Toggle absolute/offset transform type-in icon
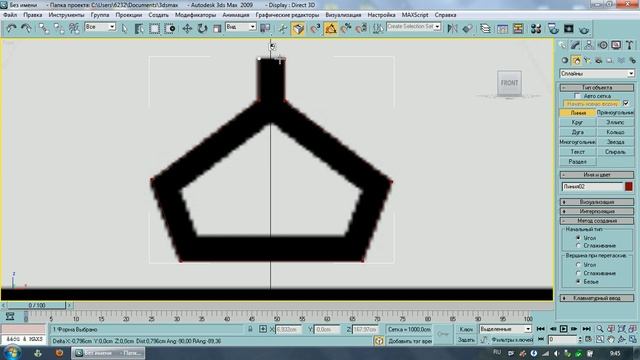The height and width of the screenshot is (360, 640). pyautogui.click(x=263, y=329)
